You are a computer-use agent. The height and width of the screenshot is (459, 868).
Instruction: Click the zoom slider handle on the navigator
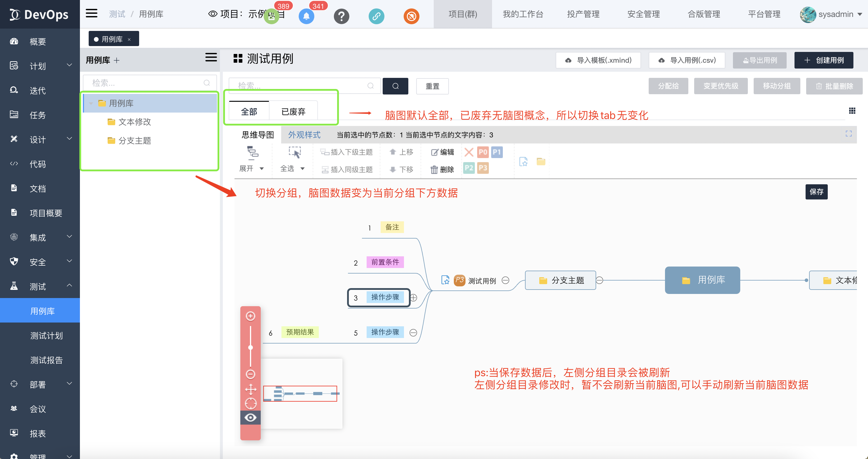[x=250, y=347]
